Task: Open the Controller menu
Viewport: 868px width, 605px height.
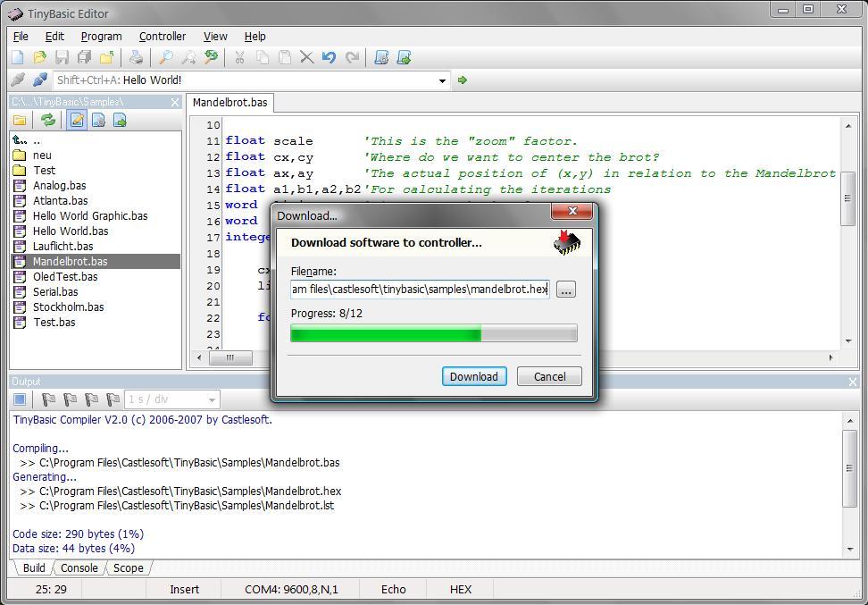Action: point(163,37)
